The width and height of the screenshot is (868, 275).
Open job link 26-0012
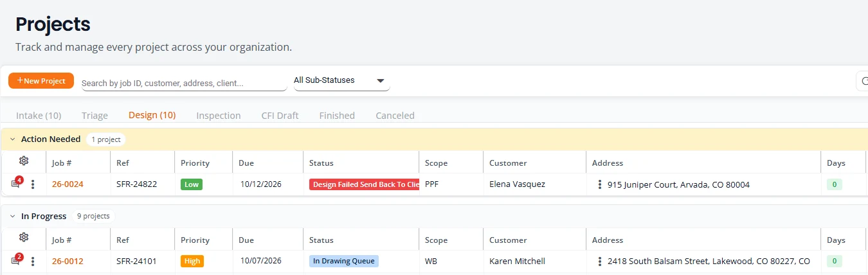(68, 262)
